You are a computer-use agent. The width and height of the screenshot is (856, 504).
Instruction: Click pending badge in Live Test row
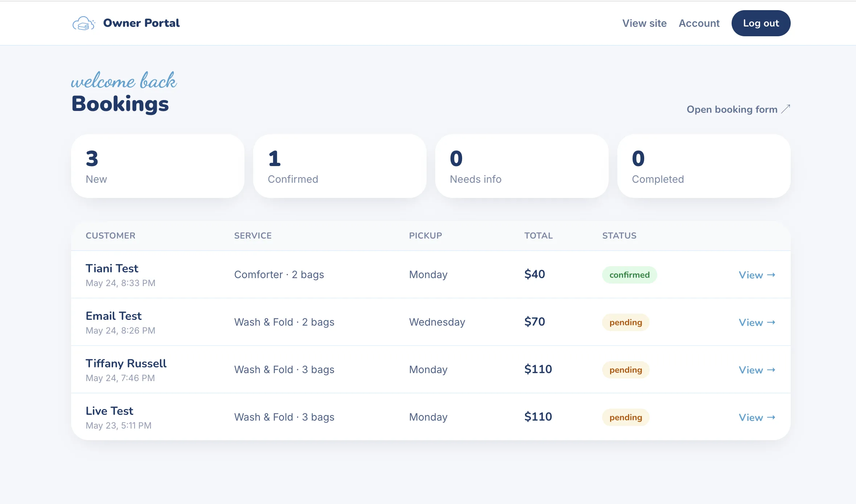click(626, 417)
